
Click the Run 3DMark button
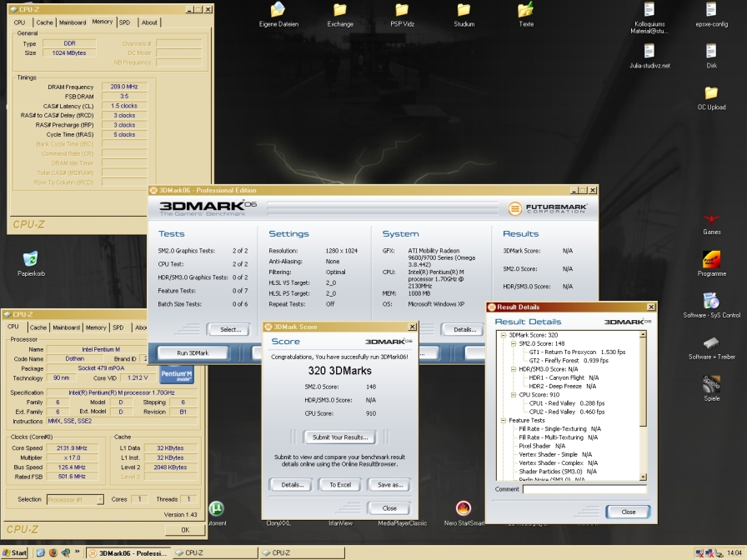point(193,352)
